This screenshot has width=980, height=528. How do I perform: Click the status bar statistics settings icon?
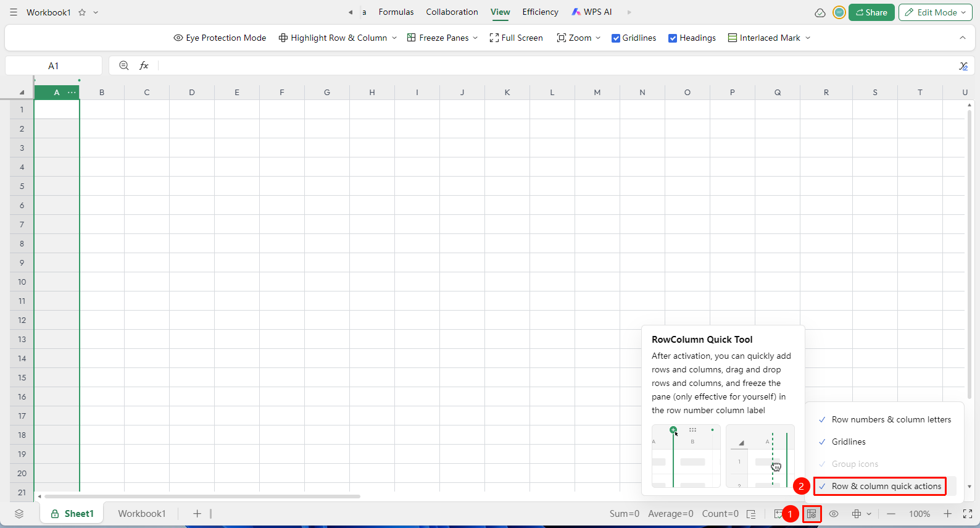click(x=751, y=514)
